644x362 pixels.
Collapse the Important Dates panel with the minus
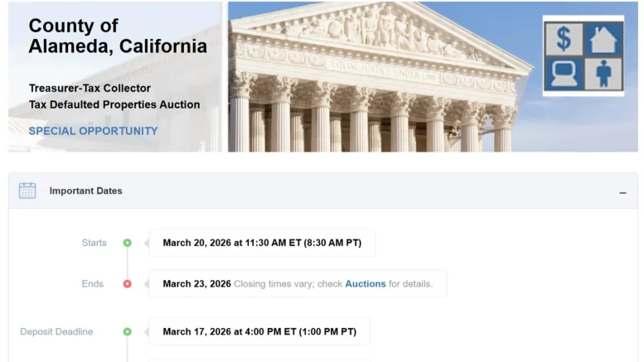tap(622, 192)
